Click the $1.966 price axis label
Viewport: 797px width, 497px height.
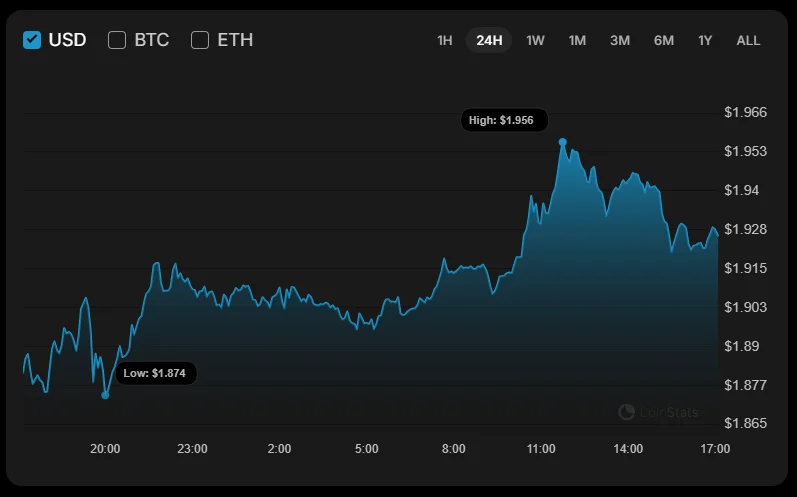[x=745, y=112]
